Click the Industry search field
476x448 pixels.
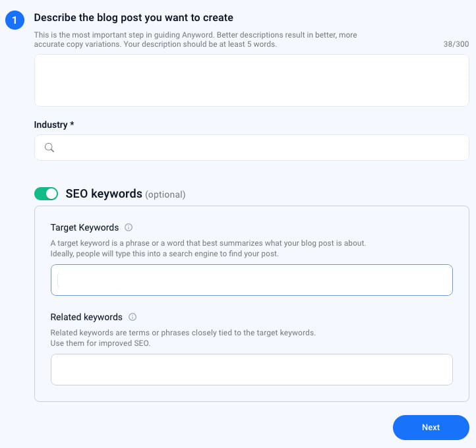(x=252, y=148)
